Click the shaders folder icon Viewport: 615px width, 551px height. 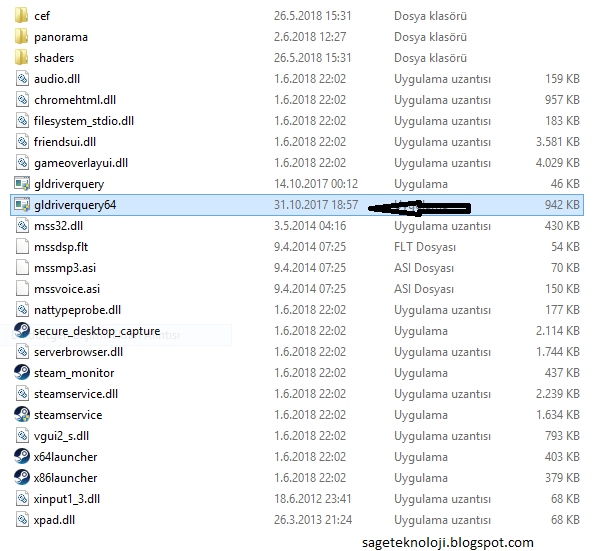click(x=22, y=58)
